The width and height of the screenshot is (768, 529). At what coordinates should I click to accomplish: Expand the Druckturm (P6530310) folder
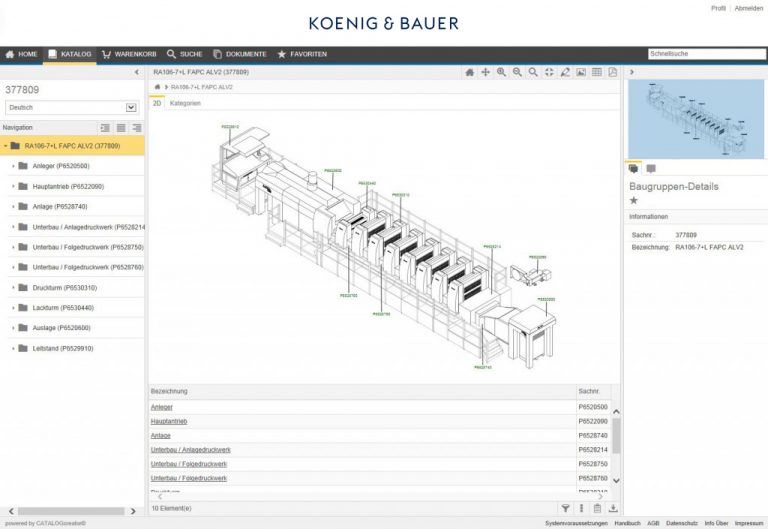[x=13, y=288]
